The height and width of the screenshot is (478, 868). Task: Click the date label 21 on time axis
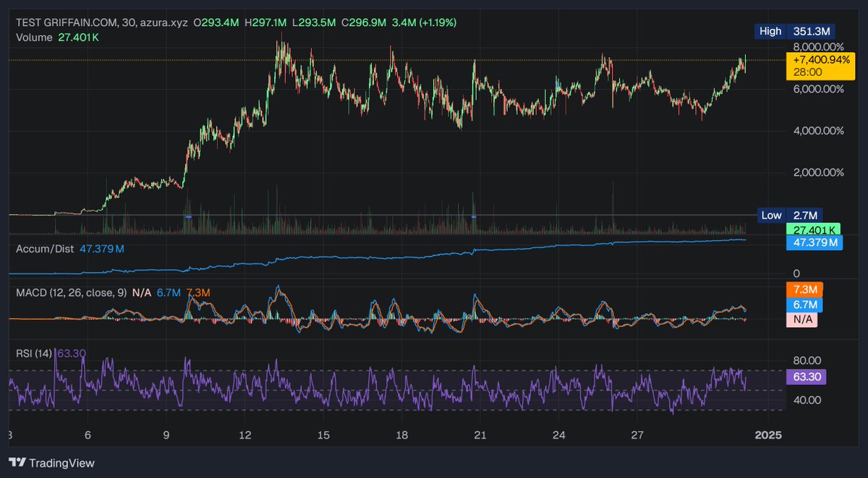click(x=480, y=435)
